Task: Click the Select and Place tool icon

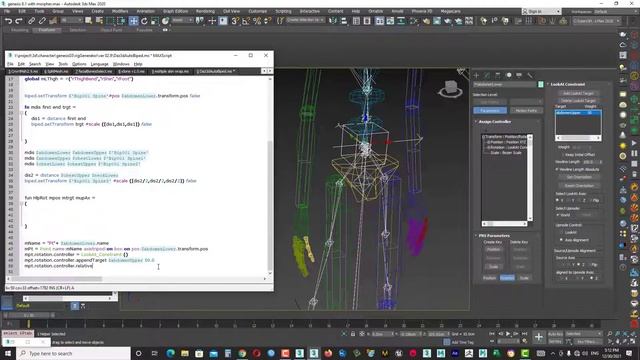Action: (x=165, y=20)
